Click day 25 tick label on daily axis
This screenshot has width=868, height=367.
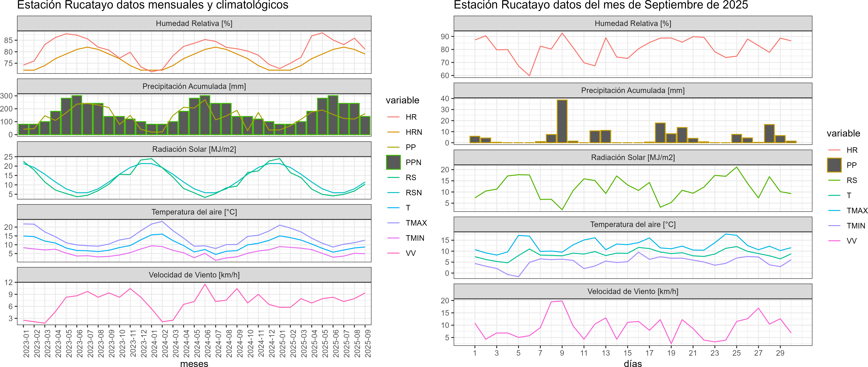[736, 353]
